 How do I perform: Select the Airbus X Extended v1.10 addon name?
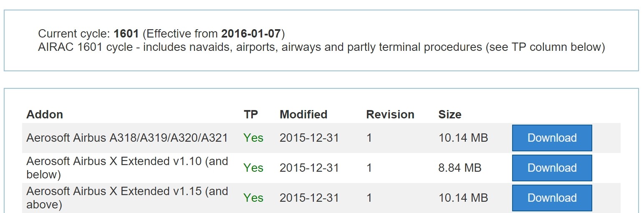tap(127, 168)
